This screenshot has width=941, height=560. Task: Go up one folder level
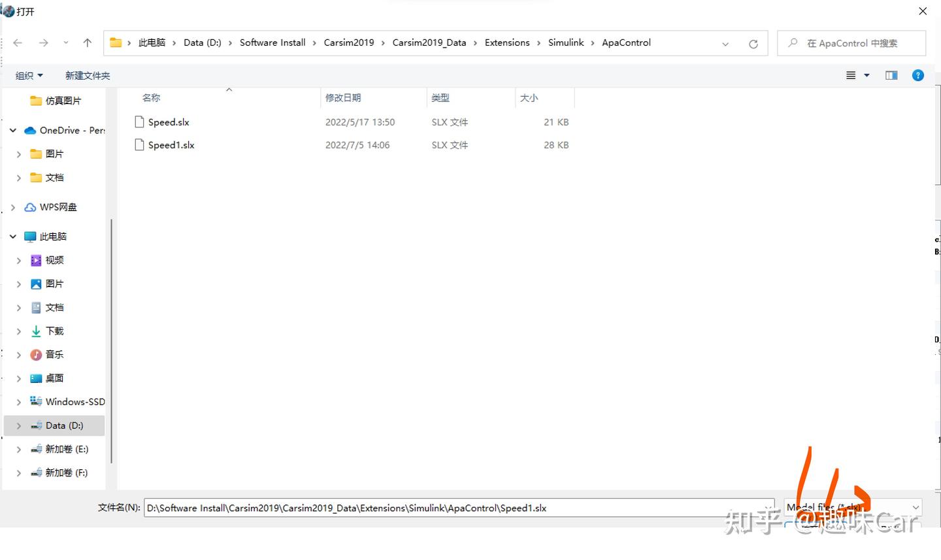[x=88, y=43]
